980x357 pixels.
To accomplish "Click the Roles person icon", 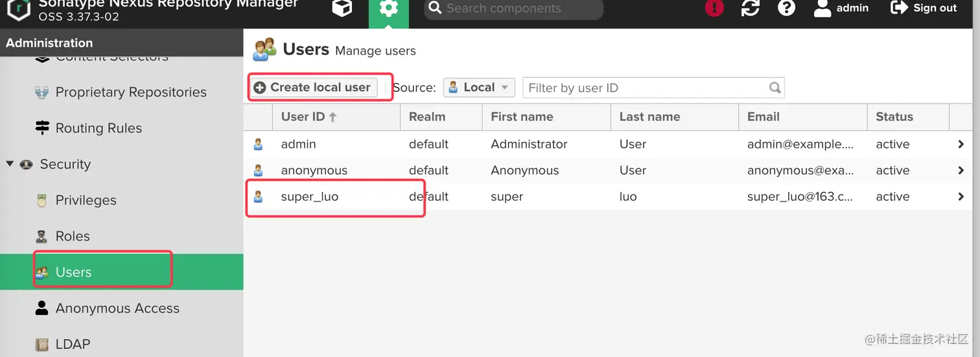I will point(42,236).
